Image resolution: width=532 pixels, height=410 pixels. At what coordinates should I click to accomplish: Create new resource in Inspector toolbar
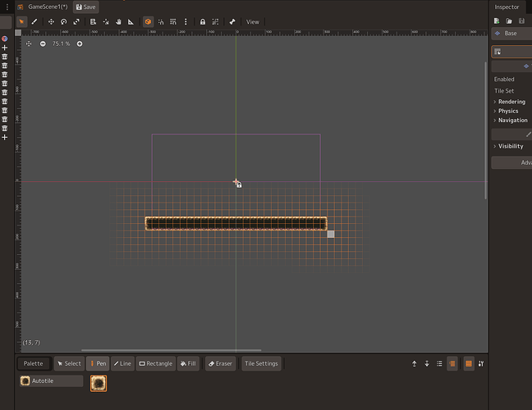(x=497, y=21)
